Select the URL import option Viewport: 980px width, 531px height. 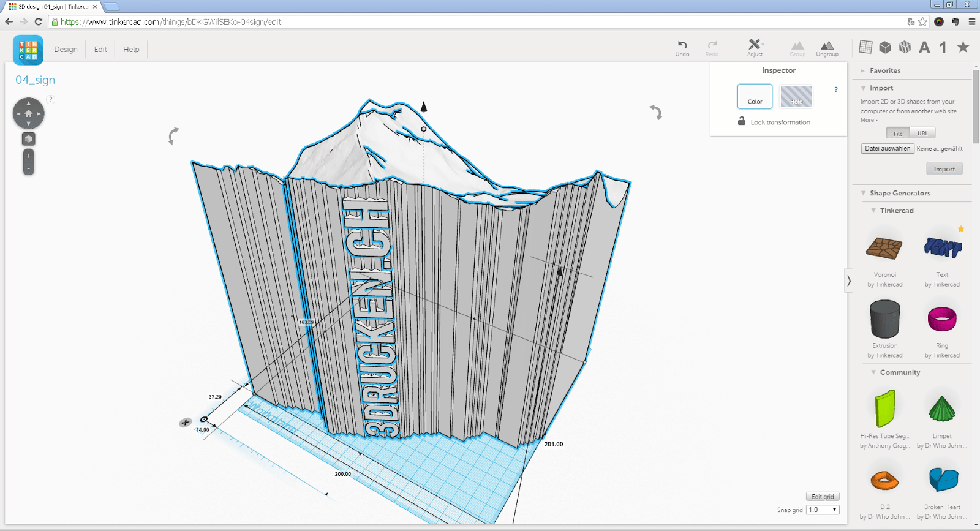(922, 134)
